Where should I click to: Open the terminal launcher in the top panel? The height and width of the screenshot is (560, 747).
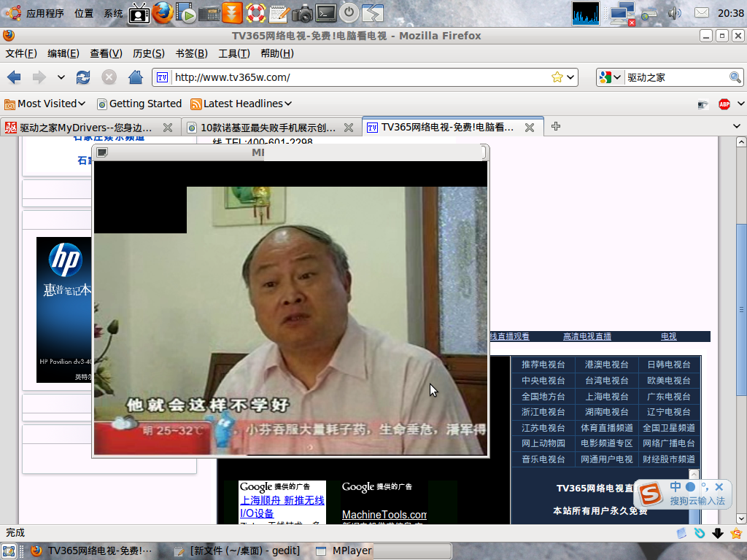click(x=326, y=13)
